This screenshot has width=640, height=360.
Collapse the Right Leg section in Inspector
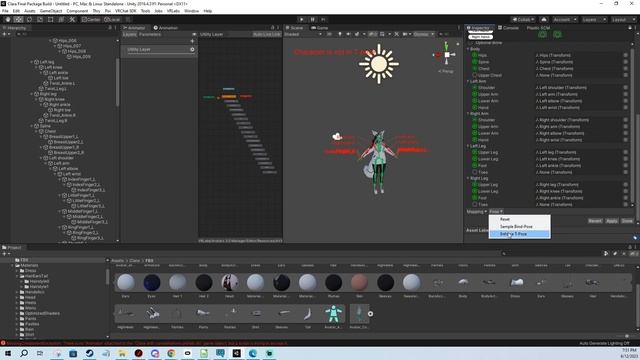tap(468, 178)
